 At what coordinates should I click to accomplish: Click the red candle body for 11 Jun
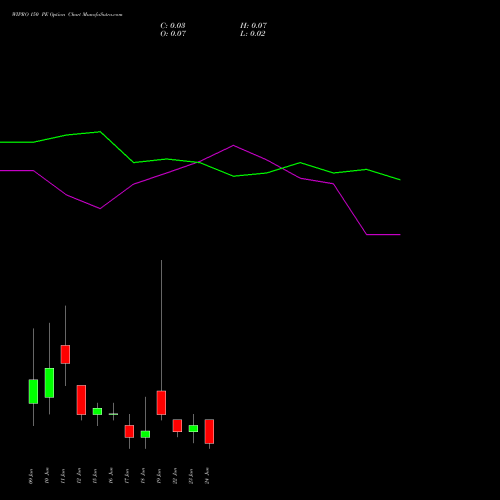pos(65,354)
